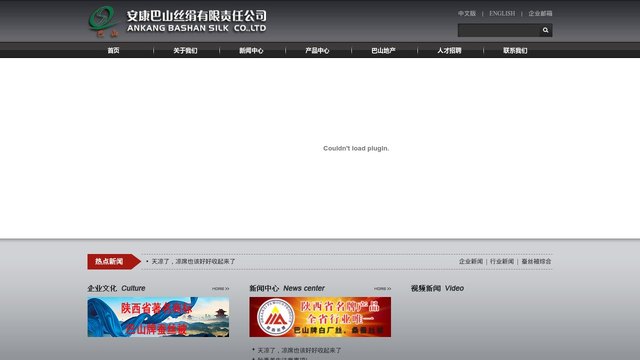The height and width of the screenshot is (360, 640).
Task: Filter by 蚕丝被综合 category
Action: click(536, 261)
